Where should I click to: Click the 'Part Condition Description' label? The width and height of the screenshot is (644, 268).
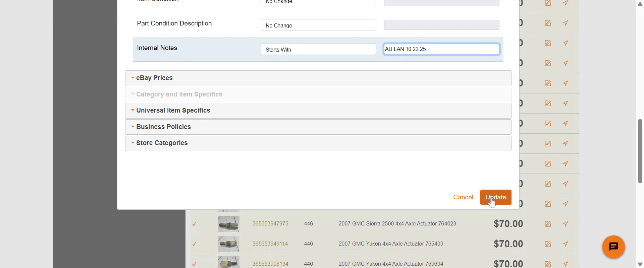[174, 23]
